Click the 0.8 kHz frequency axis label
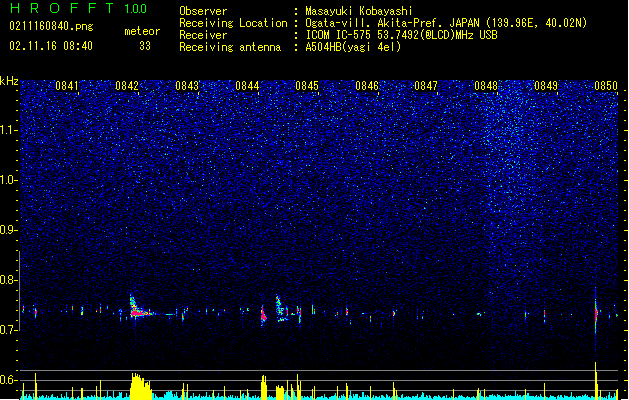 (8, 280)
